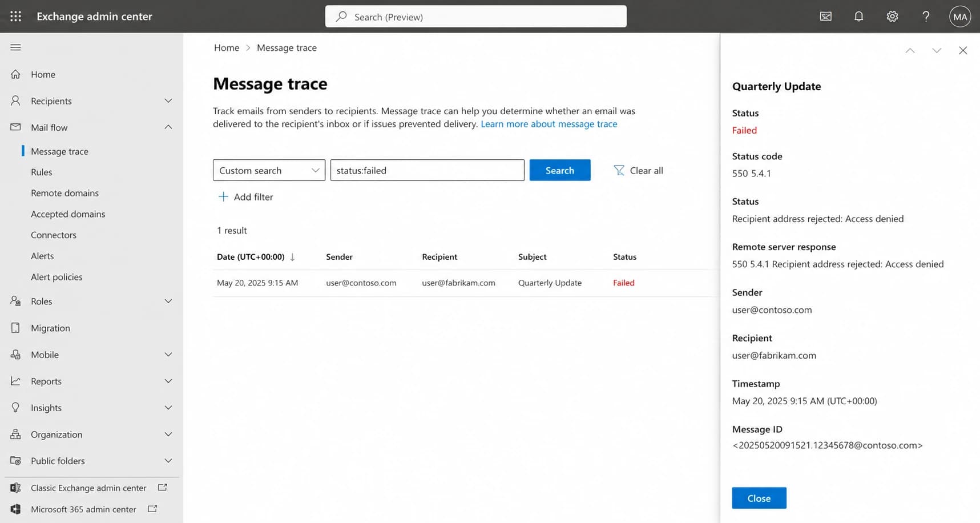Expand the Reports section chevron
980x523 pixels.
(168, 381)
